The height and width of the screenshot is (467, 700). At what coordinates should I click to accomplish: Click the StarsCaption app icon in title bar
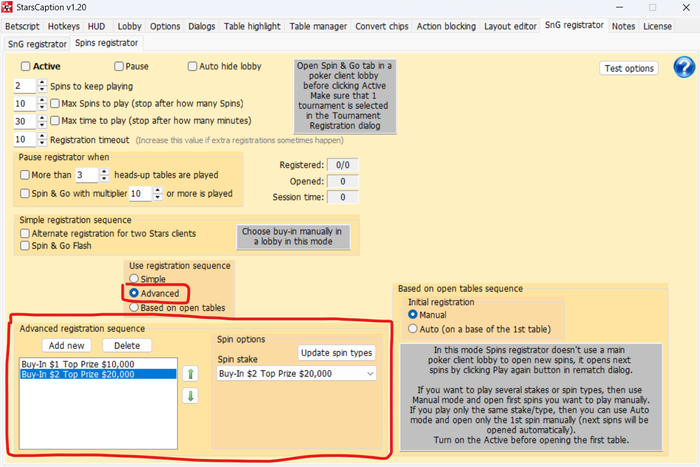[7, 7]
